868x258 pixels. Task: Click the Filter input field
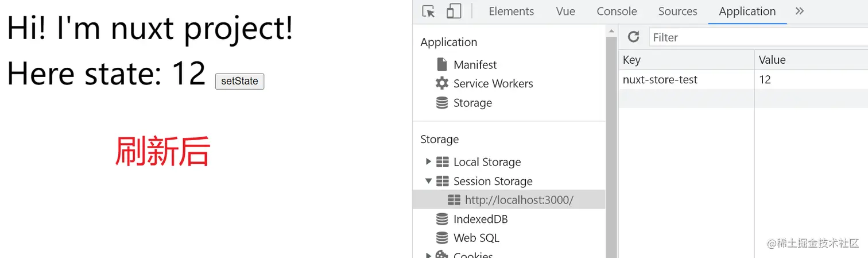(x=758, y=37)
